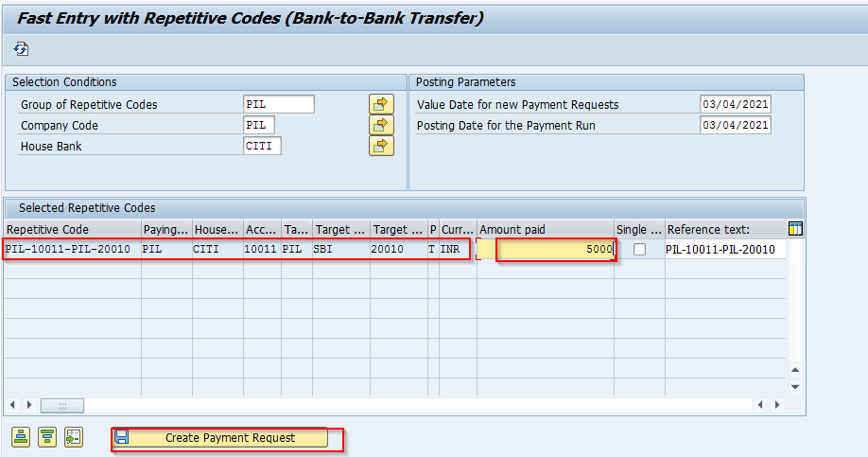868x457 pixels.
Task: Click the INR currency cell
Action: tap(458, 249)
